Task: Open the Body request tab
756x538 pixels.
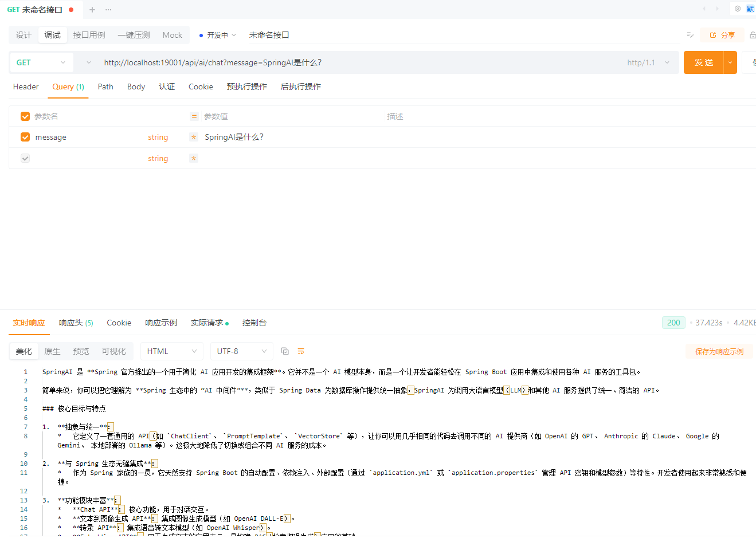Action: coord(136,87)
